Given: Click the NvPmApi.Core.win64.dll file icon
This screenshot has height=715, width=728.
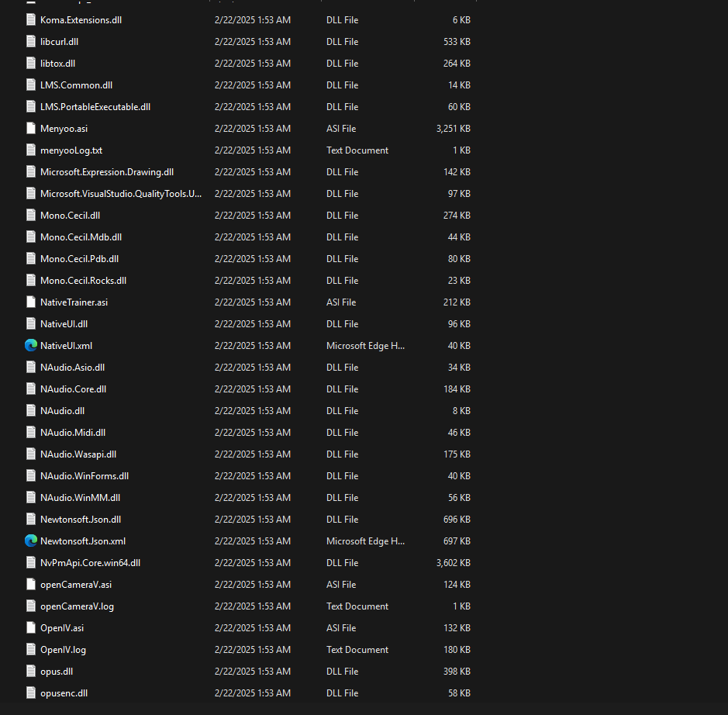Looking at the screenshot, I should pos(31,563).
